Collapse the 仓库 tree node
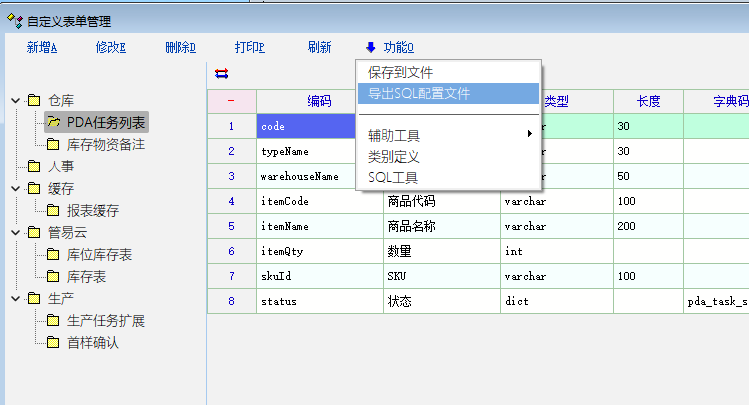The height and width of the screenshot is (405, 749). point(16,100)
